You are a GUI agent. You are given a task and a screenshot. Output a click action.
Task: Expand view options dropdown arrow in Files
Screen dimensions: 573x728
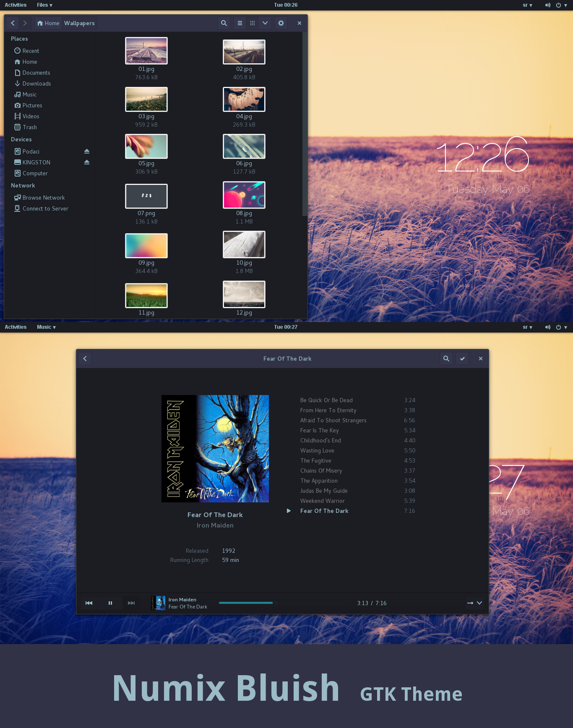265,23
